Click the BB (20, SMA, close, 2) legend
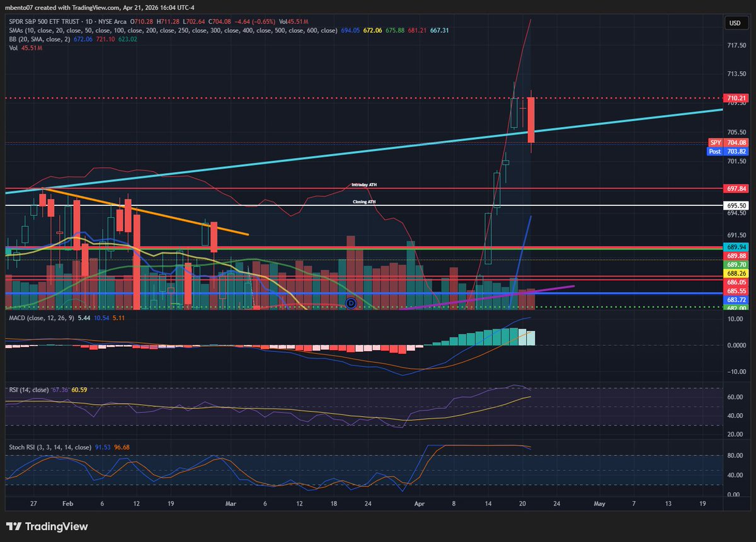Screen dimensions: 756x542 coord(39,38)
